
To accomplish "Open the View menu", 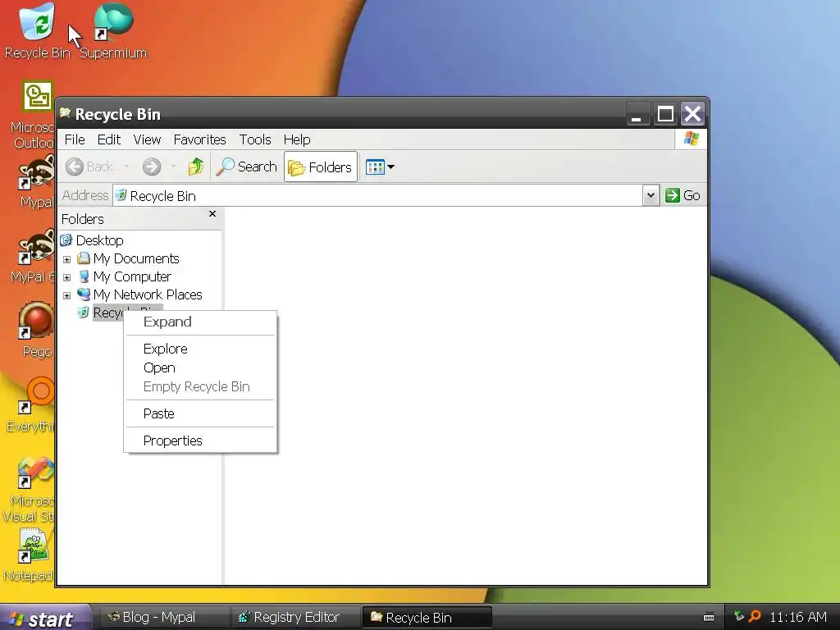I will [147, 139].
